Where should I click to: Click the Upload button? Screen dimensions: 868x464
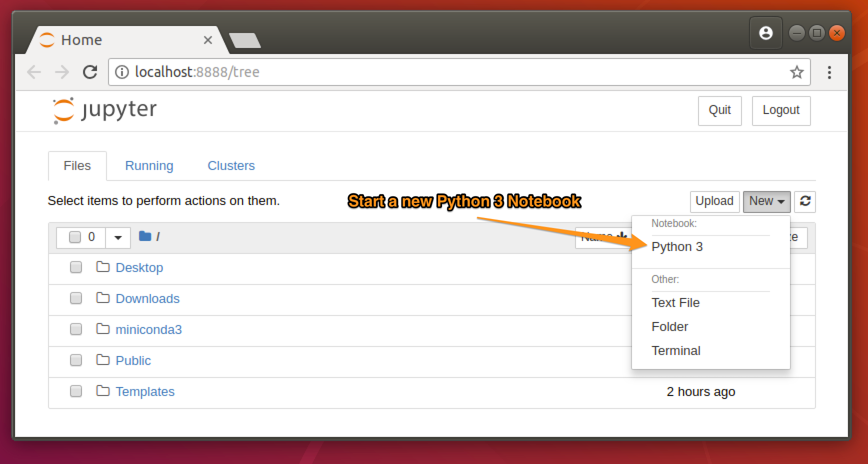click(x=714, y=201)
